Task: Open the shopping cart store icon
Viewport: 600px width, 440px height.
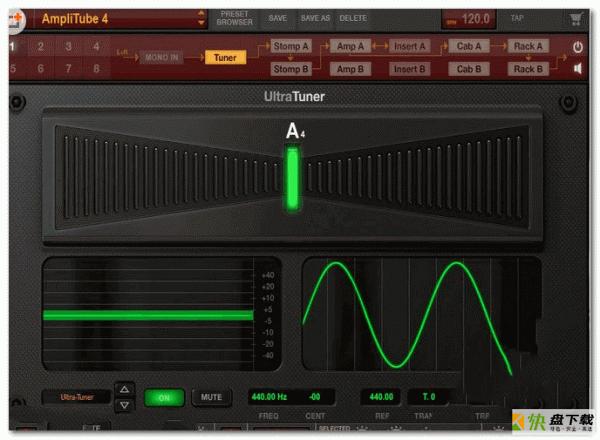Action: pos(576,18)
